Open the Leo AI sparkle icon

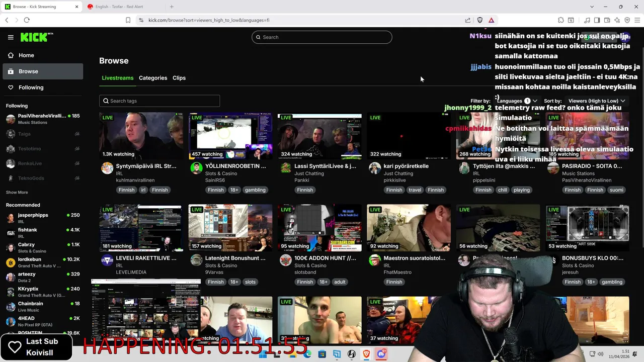pos(617,20)
